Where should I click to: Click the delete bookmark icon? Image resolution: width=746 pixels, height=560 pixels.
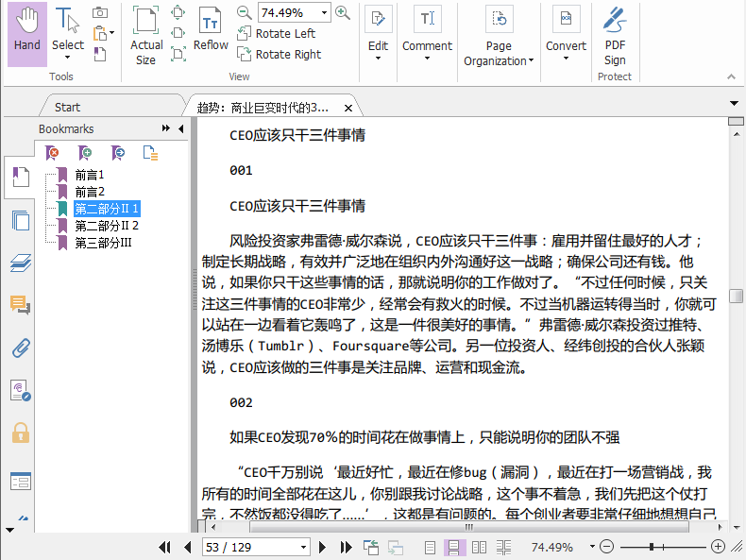pos(52,153)
